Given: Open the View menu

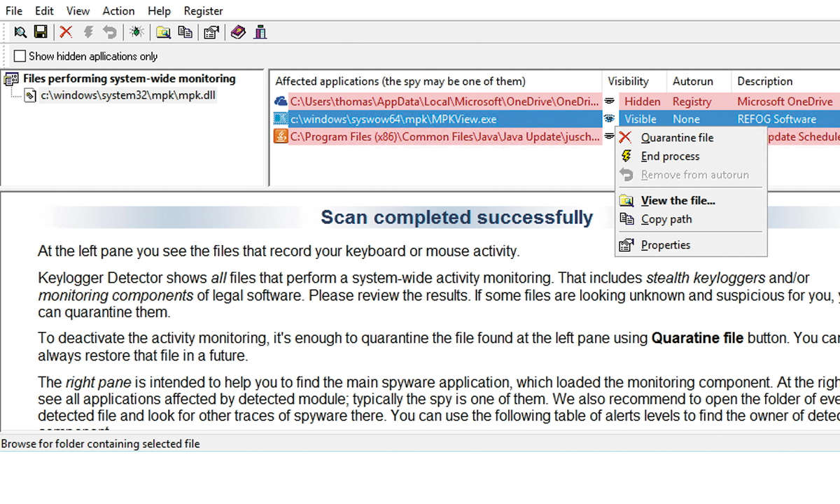Looking at the screenshot, I should coord(78,10).
